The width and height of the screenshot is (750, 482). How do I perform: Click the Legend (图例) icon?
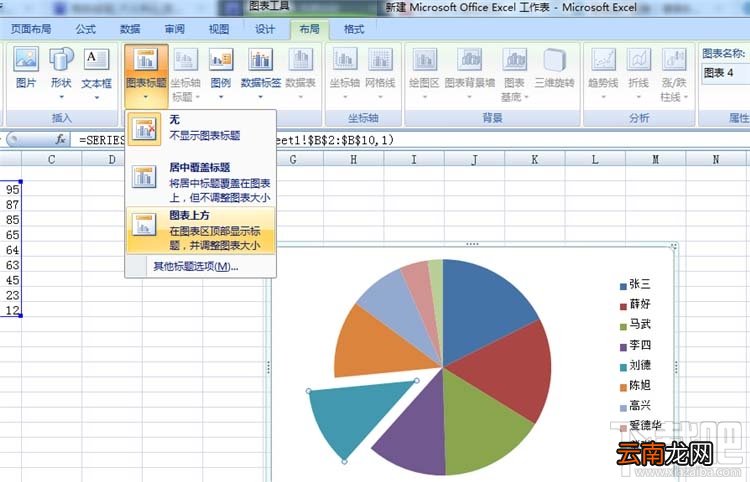click(x=221, y=59)
